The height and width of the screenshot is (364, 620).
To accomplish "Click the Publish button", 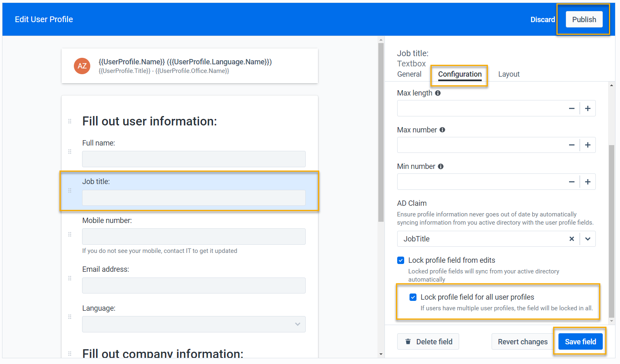I will (x=584, y=20).
